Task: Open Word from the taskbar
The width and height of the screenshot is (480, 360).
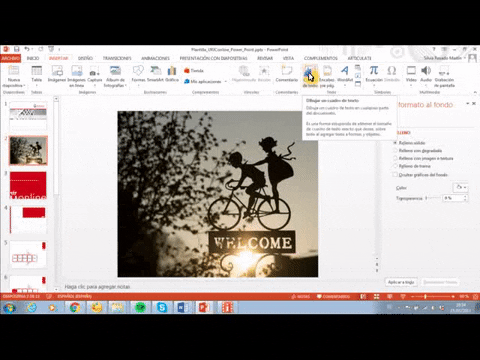Action: (183, 307)
